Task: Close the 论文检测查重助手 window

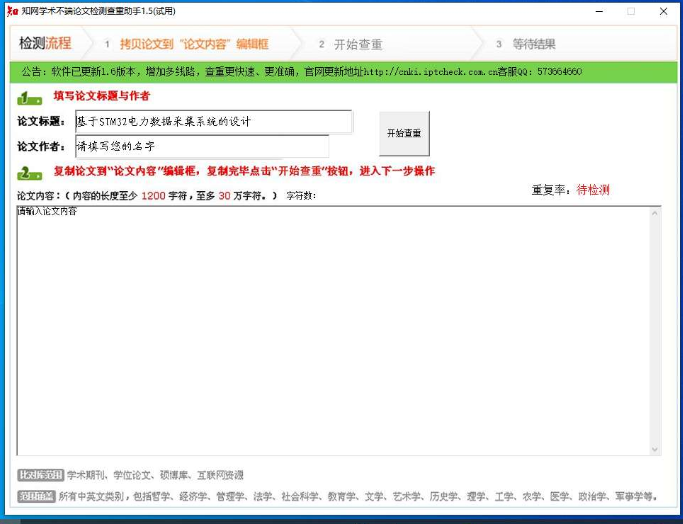Action: click(x=663, y=11)
